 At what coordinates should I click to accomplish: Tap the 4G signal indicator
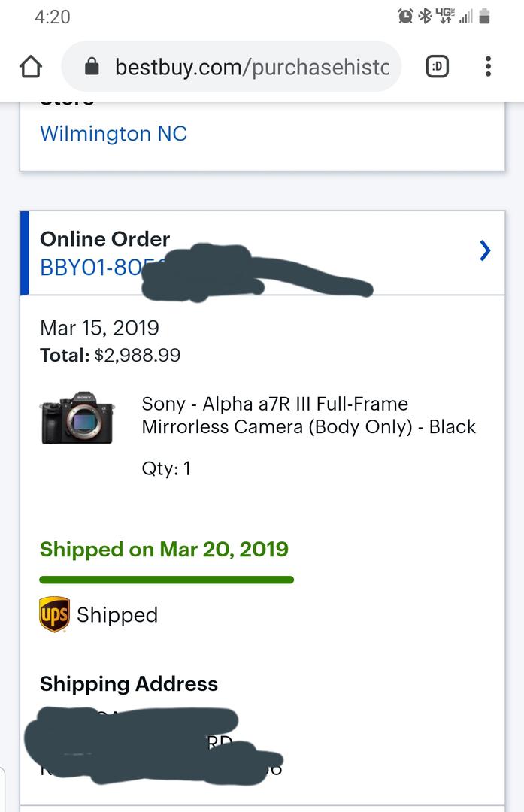pyautogui.click(x=446, y=16)
